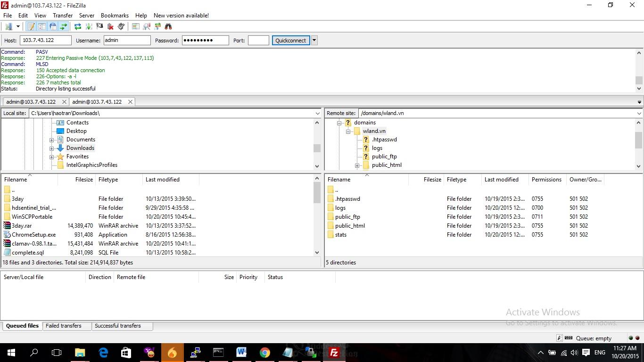Click the Contacts icon in local tree
Image resolution: width=644 pixels, height=362 pixels.
60,123
